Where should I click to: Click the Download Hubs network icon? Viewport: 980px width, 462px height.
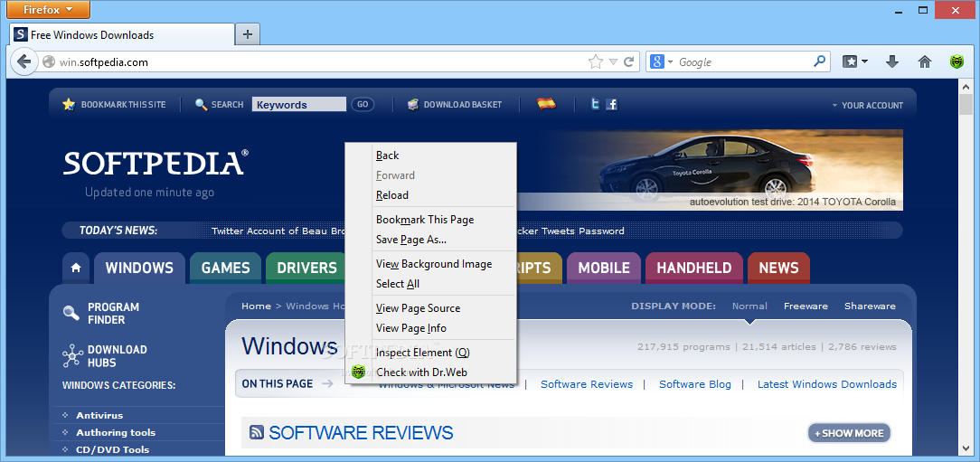click(x=72, y=355)
